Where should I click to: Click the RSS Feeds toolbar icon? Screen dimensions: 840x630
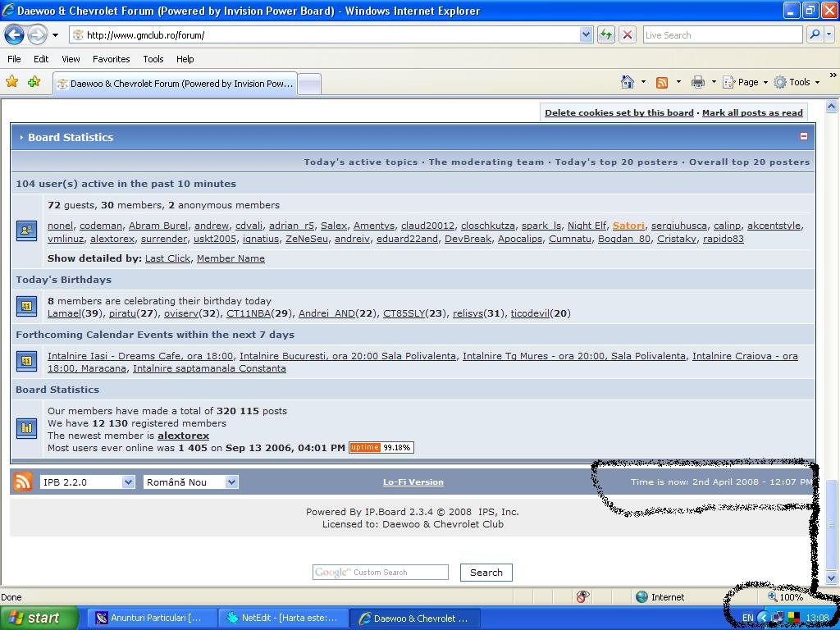pyautogui.click(x=662, y=82)
